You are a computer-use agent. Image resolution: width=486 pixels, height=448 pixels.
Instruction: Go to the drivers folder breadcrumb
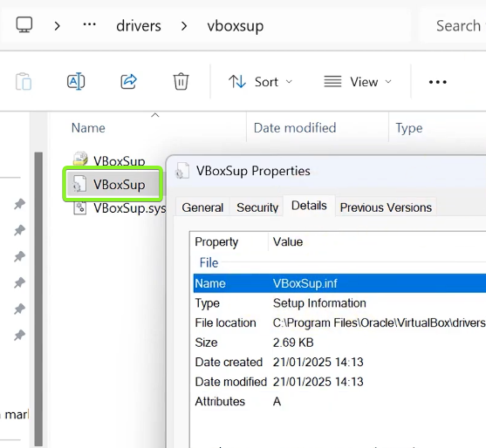tap(139, 25)
